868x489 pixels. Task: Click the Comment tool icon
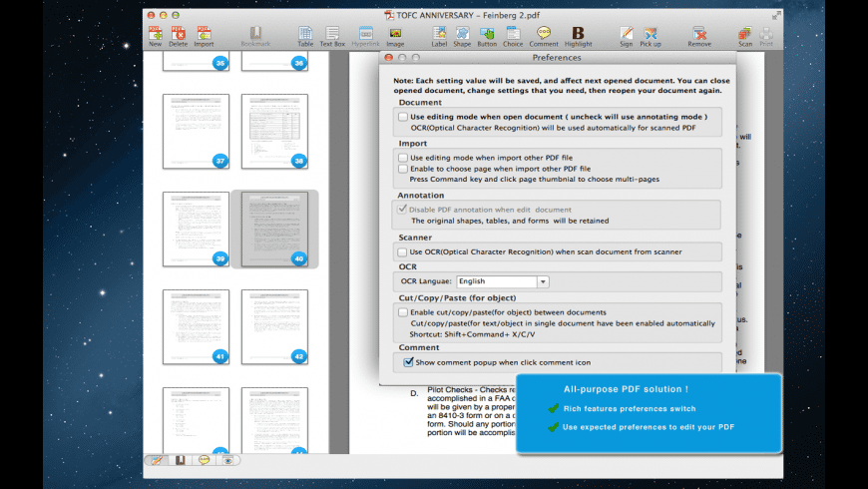click(544, 35)
